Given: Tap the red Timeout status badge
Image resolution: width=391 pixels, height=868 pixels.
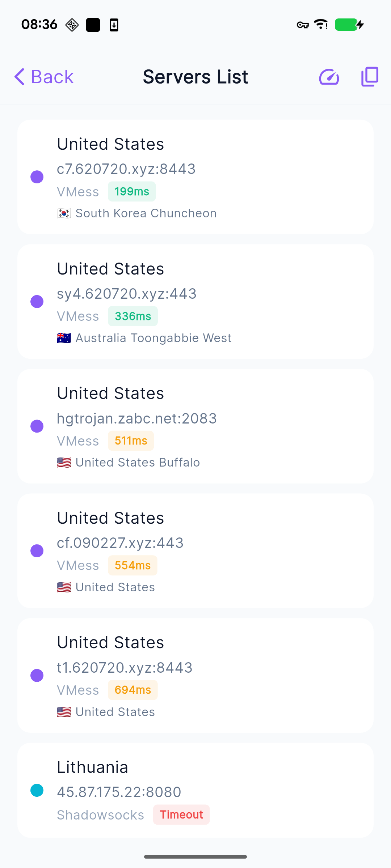Looking at the screenshot, I should pyautogui.click(x=181, y=814).
